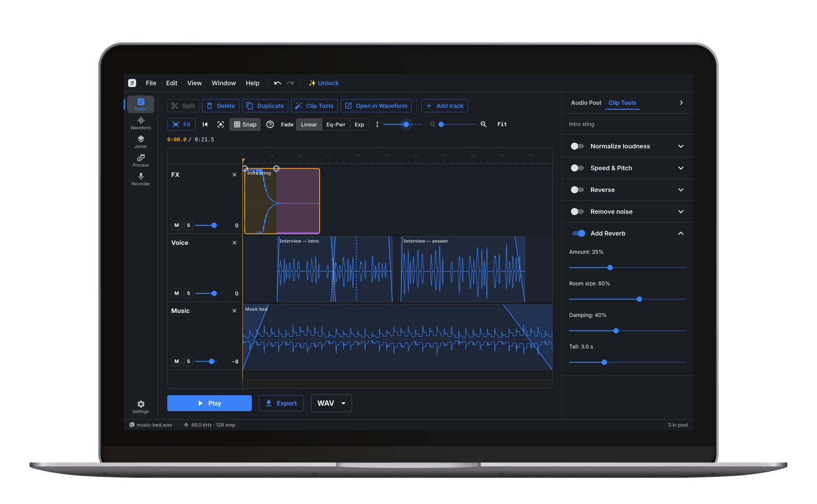Click the Play button
This screenshot has height=504, width=817.
click(209, 403)
